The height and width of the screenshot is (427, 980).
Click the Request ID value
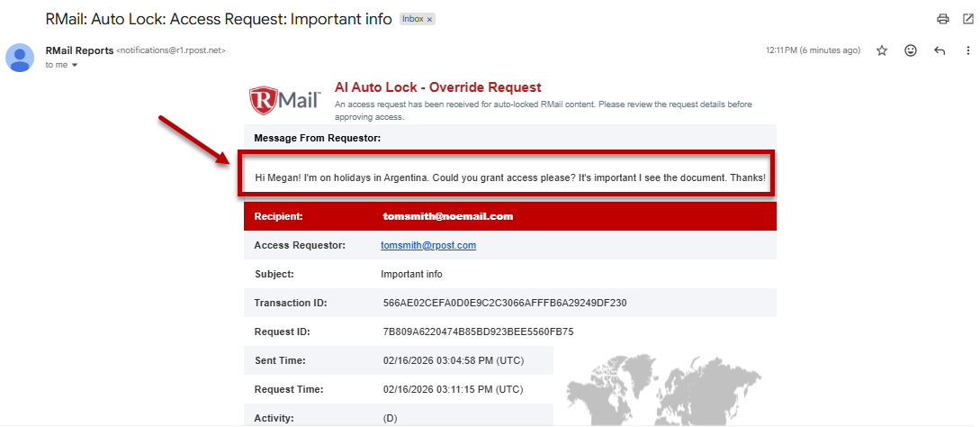point(478,332)
